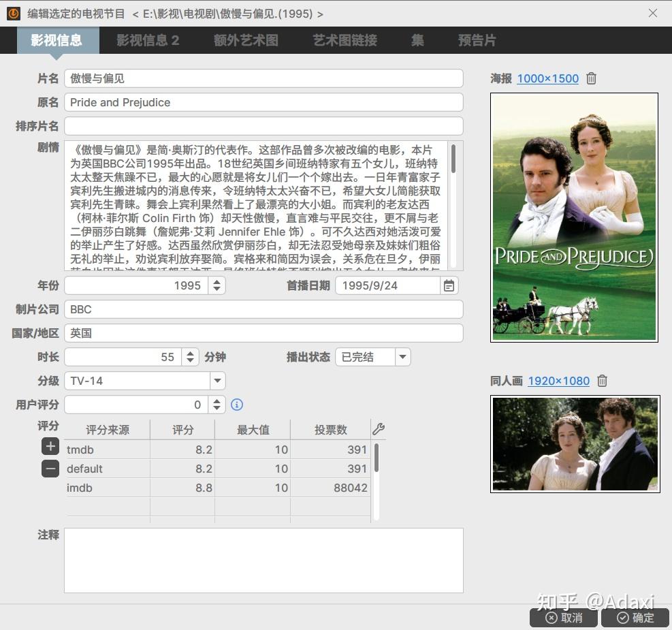Click the application icon in the title bar
The image size is (672, 630).
(13, 13)
